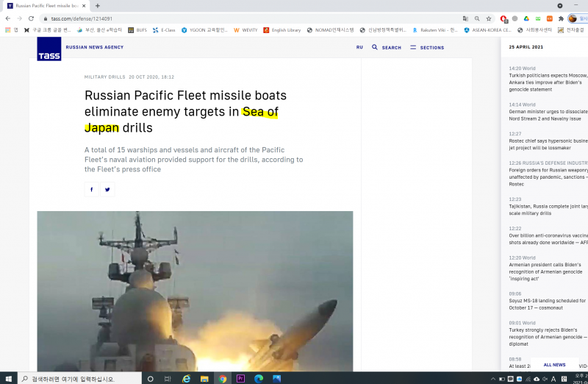Screen dimensions: 588x384
Task: Open the Chrome extensions puzzle icon
Action: (x=561, y=18)
